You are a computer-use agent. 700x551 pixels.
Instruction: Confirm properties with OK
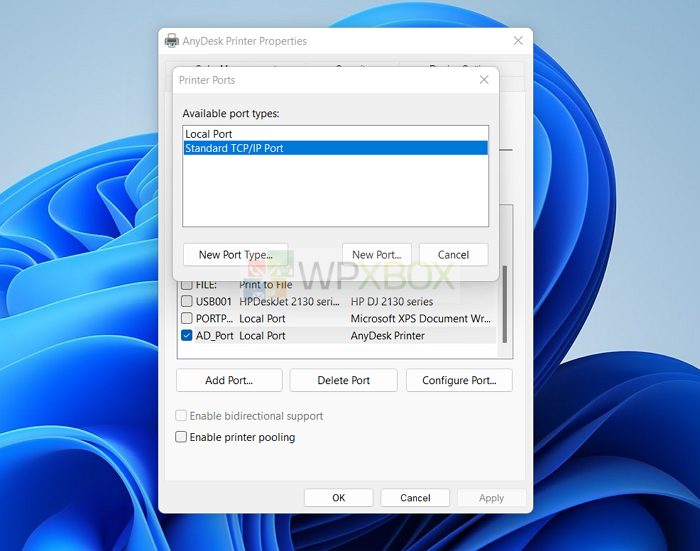338,497
